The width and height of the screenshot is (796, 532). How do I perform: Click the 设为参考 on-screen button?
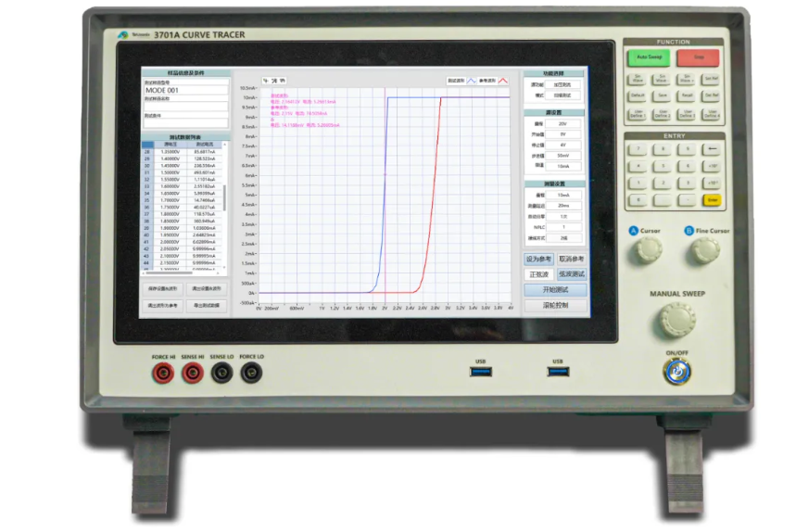click(538, 260)
